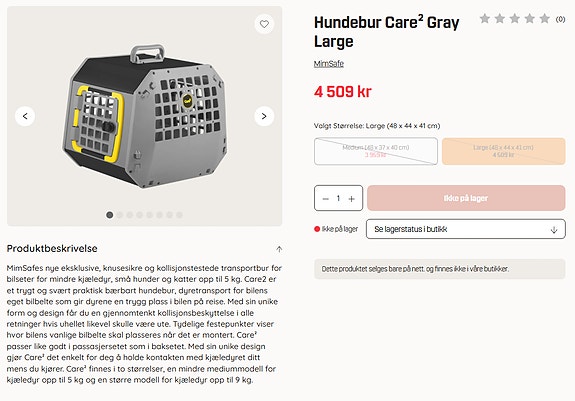Click the fifth rating star
Image resolution: width=575 pixels, height=401 pixels.
coord(545,18)
